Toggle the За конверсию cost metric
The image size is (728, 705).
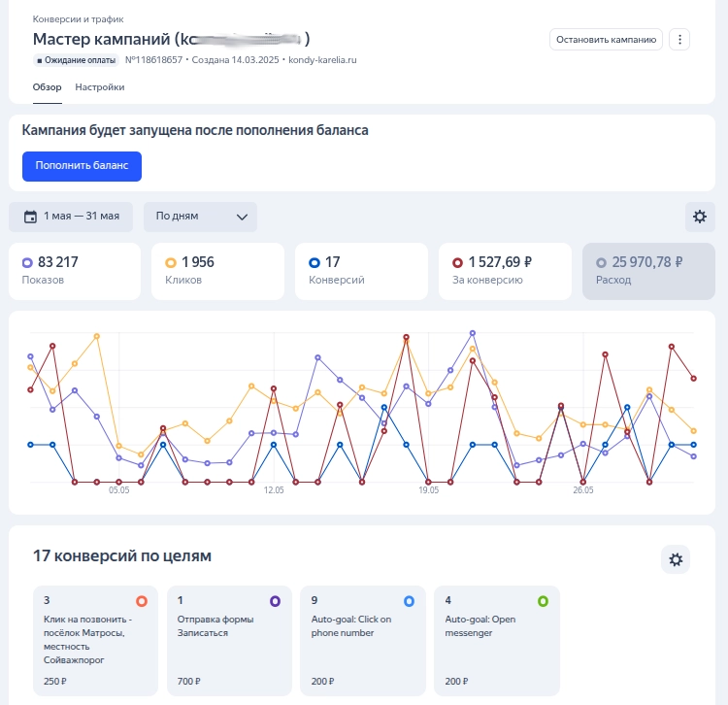(504, 271)
